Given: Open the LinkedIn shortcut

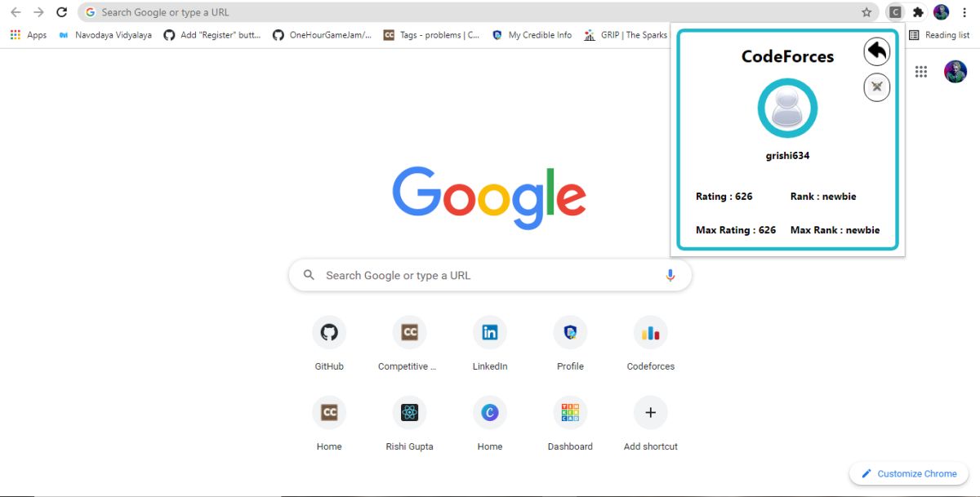Looking at the screenshot, I should point(490,344).
